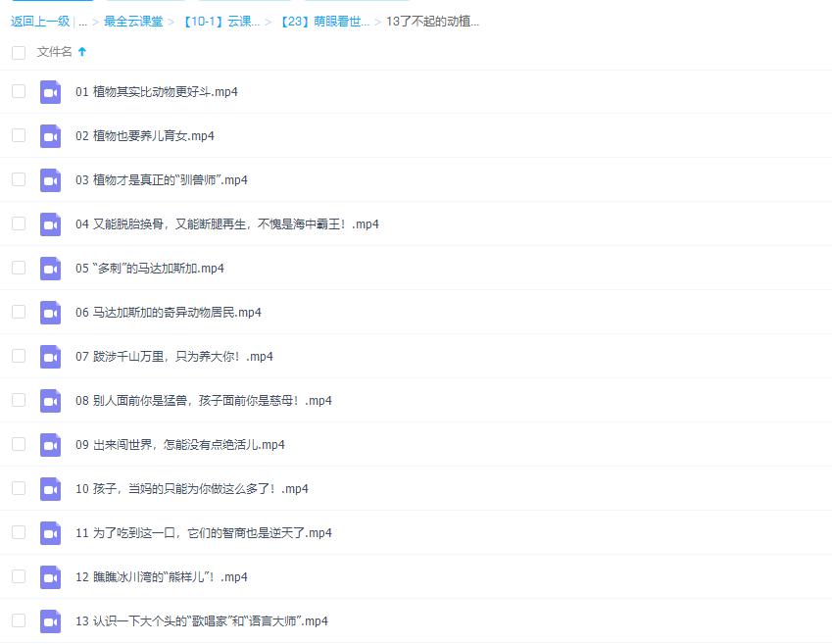
Task: Select the checkbox beside 08 别人面前你是猛兽 file
Action: coord(18,400)
